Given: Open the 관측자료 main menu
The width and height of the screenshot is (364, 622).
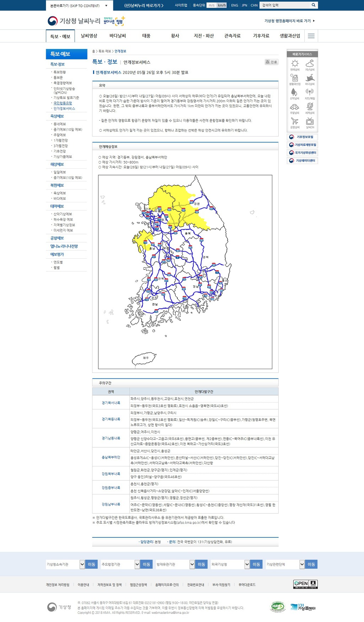Looking at the screenshot, I should [x=232, y=36].
